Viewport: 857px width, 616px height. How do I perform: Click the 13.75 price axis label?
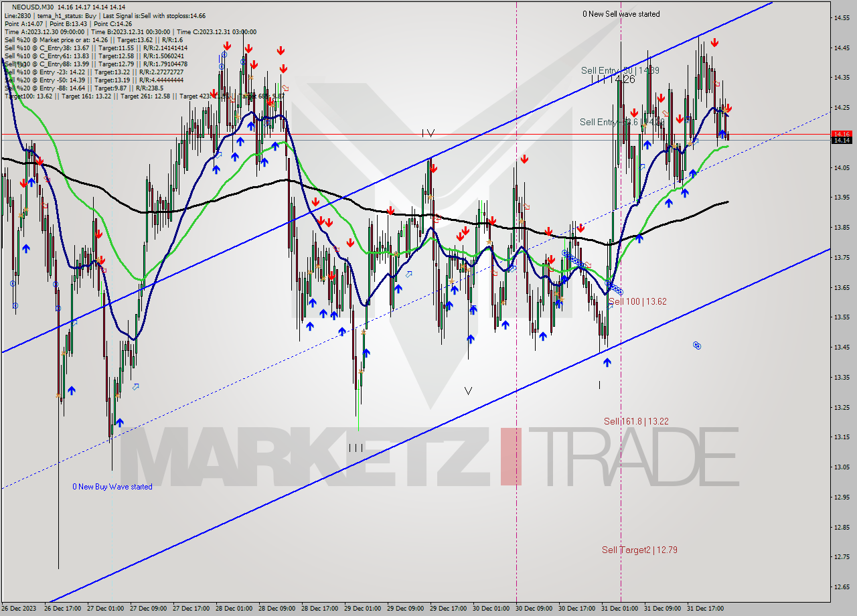click(x=842, y=258)
